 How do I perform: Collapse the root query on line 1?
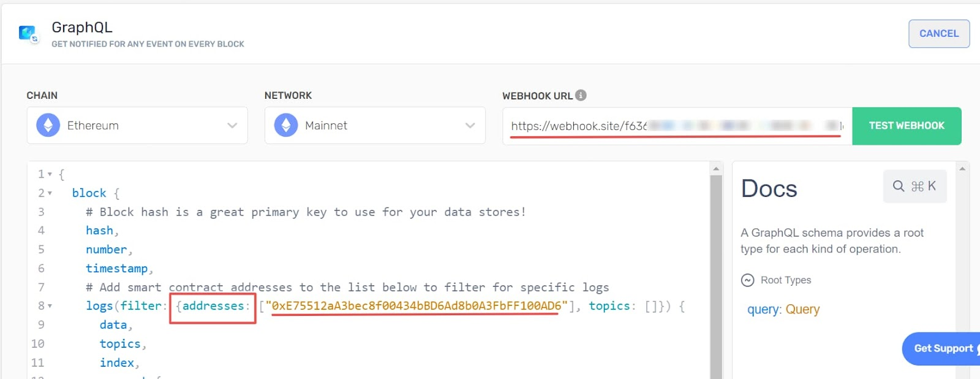click(x=49, y=174)
